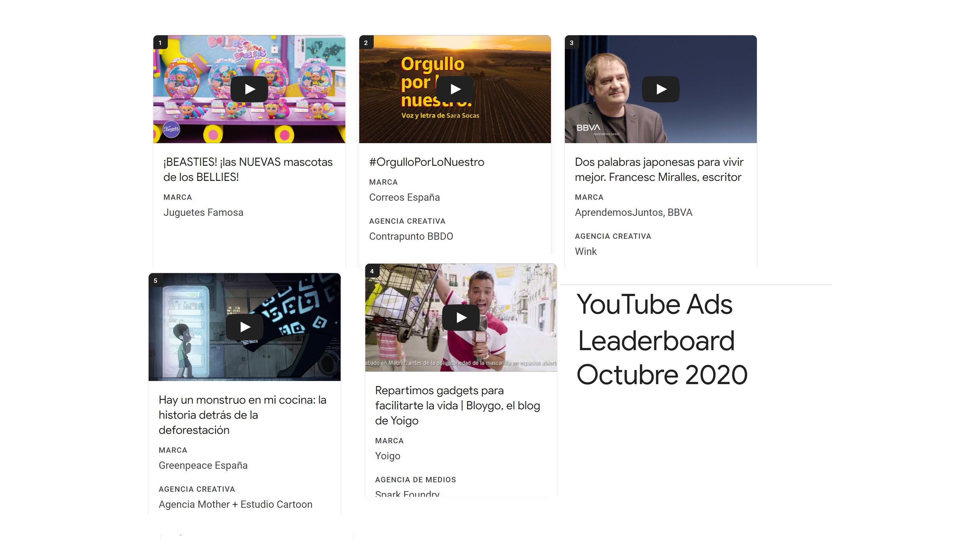Click the YouTube Ads Leaderboard heading
The width and height of the screenshot is (959, 560).
[662, 339]
